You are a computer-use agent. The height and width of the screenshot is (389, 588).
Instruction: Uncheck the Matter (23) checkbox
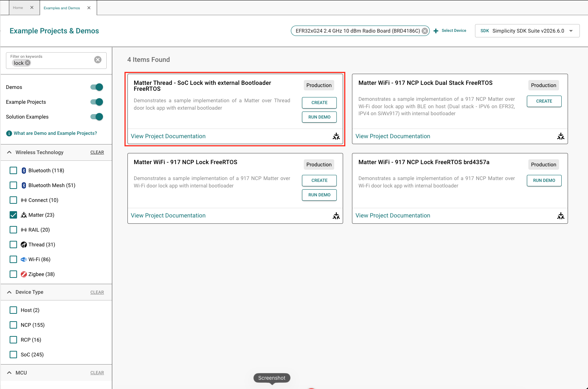pos(13,215)
